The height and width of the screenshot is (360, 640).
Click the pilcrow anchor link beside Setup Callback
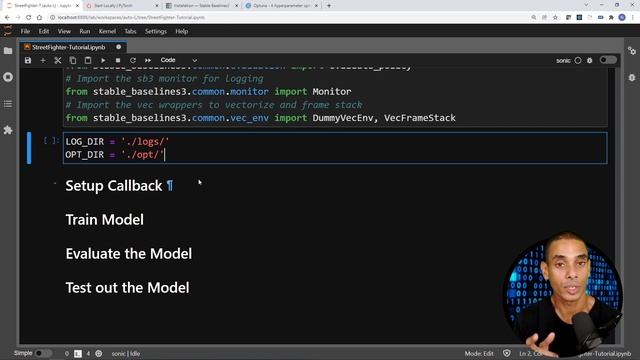170,186
